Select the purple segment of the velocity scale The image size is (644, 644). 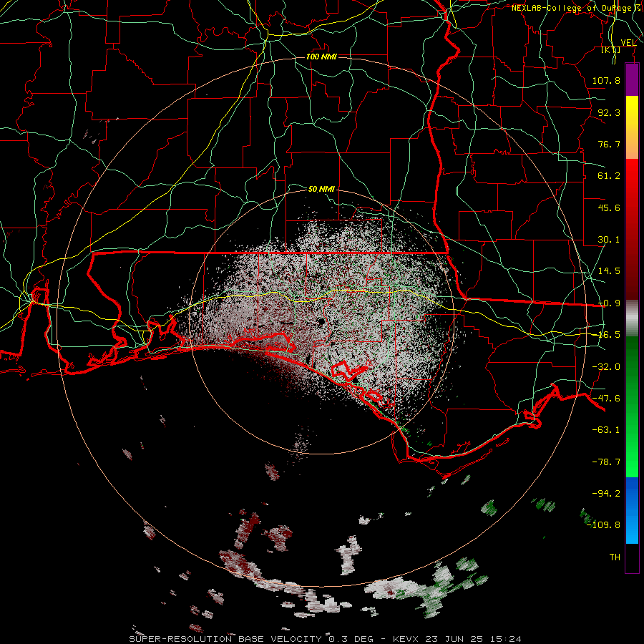click(632, 79)
